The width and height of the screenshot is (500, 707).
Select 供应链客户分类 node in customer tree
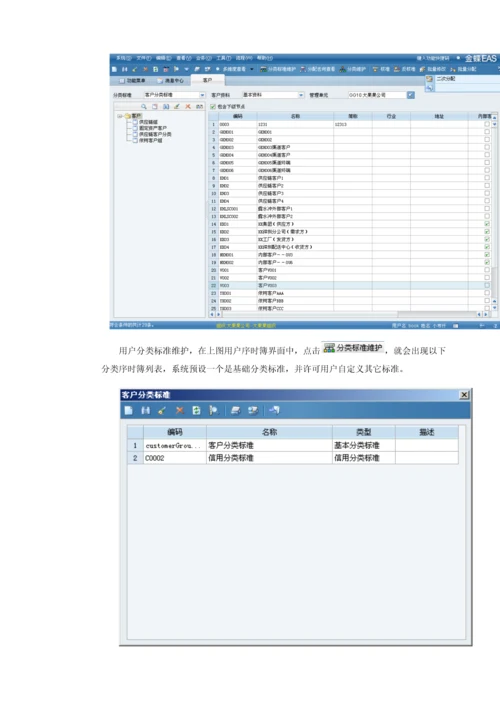[155, 134]
